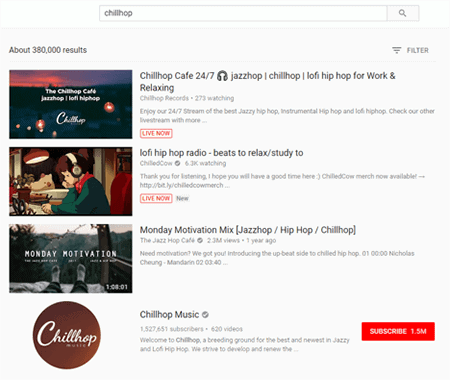Open the Chillhop Cafe 24/7 video title

pyautogui.click(x=267, y=82)
